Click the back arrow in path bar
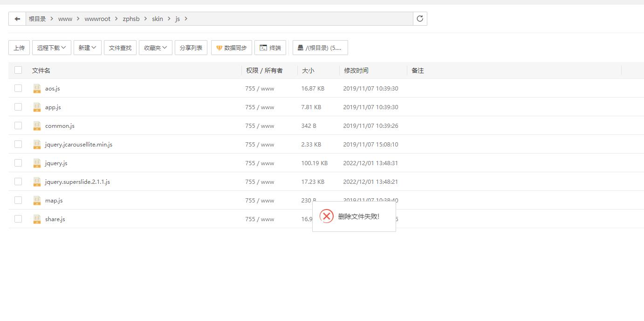 (x=17, y=19)
